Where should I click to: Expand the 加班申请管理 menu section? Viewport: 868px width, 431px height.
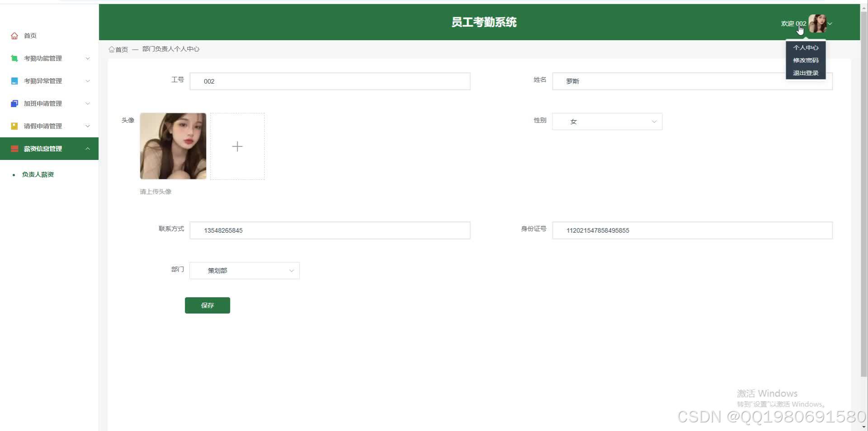coord(50,103)
